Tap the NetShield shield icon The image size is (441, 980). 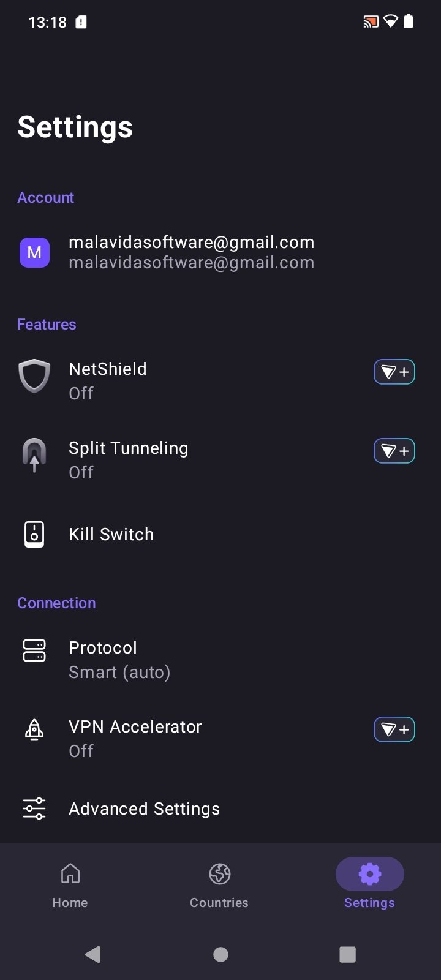[34, 375]
